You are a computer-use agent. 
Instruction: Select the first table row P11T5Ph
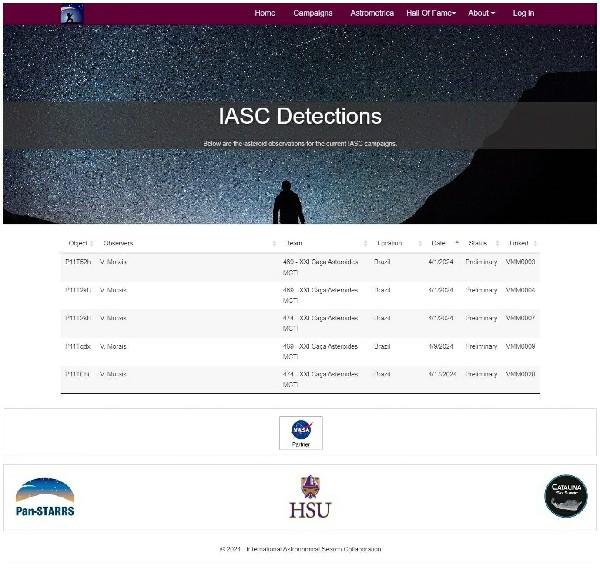pyautogui.click(x=300, y=267)
